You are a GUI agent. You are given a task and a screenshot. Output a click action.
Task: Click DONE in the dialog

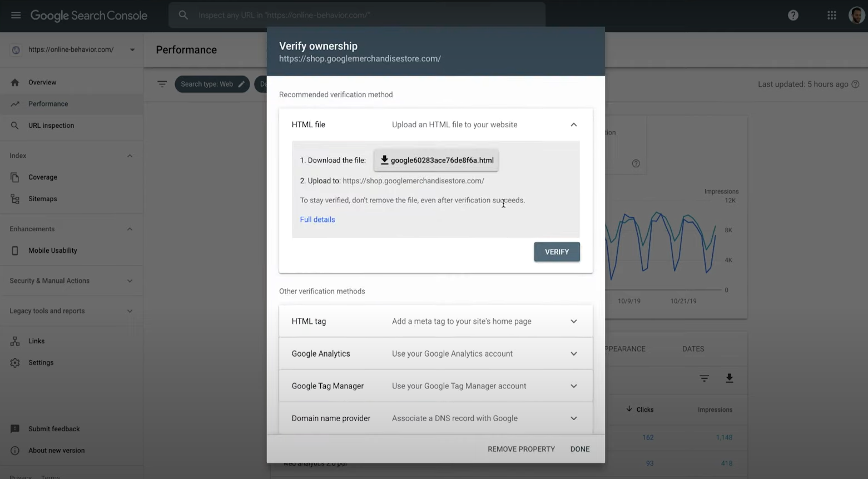pos(580,449)
